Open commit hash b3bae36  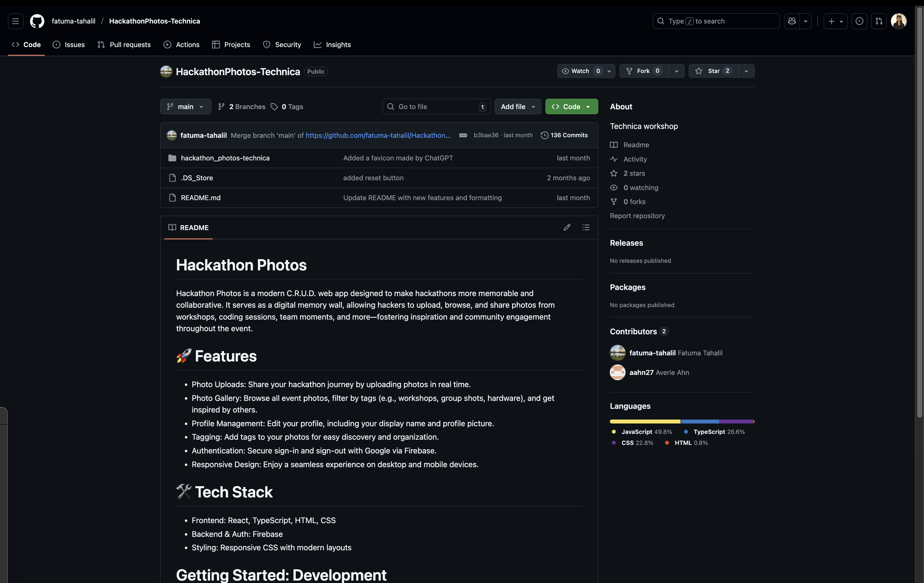click(486, 135)
